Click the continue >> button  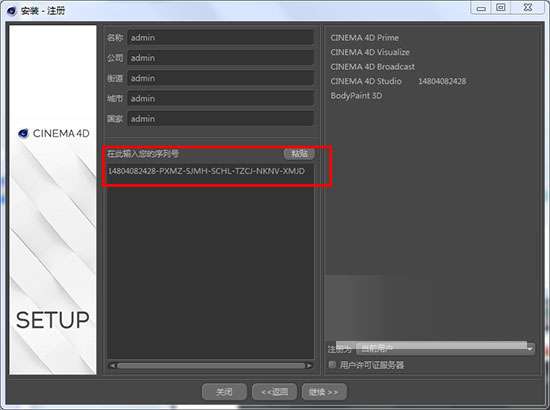tap(324, 392)
